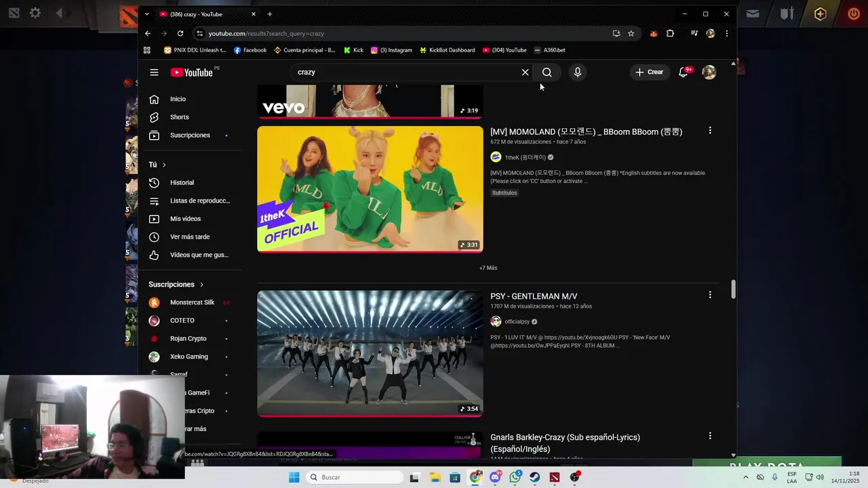Click the taskbar Buscar search box
The image size is (868, 488).
(355, 477)
